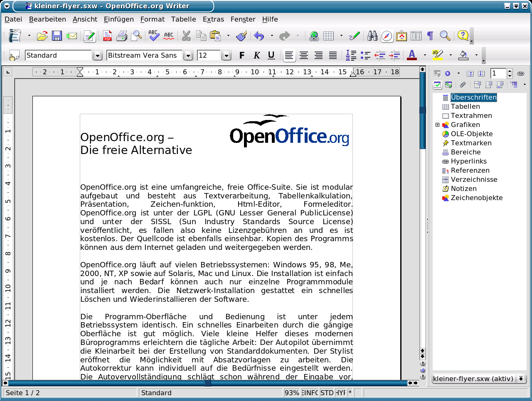Toggle italic formatting K button
532x401 pixels.
(x=257, y=56)
